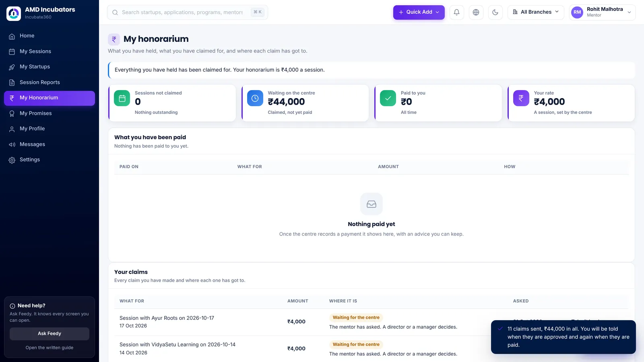Click the ASKED column header

(x=521, y=301)
